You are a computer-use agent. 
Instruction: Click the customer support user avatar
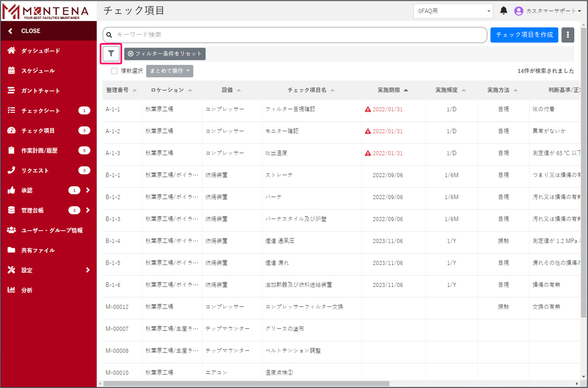(518, 11)
